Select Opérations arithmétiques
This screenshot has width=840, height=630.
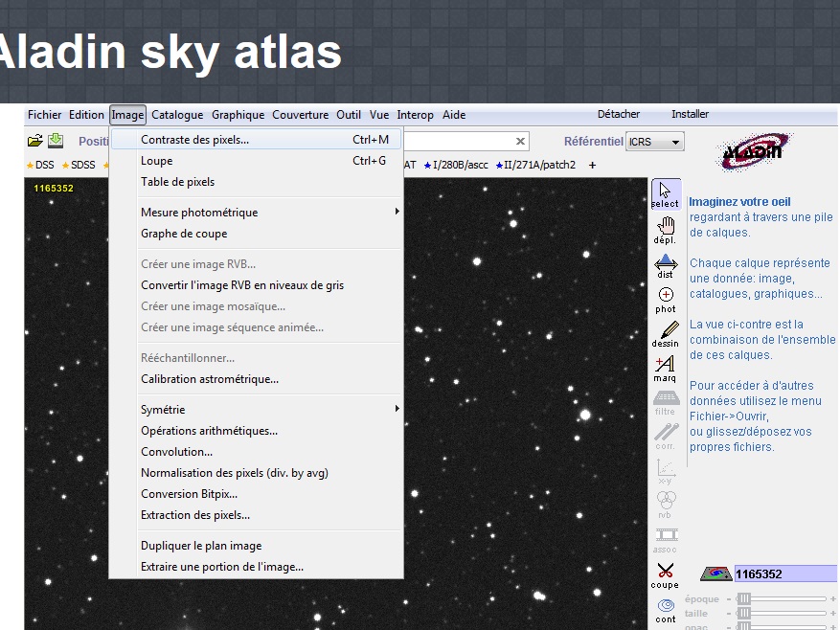click(x=256, y=431)
